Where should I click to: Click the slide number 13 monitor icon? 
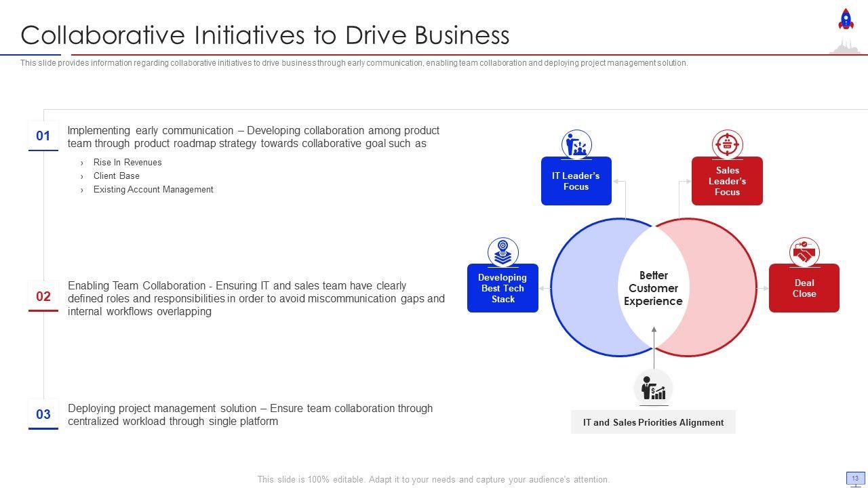pyautogui.click(x=854, y=479)
